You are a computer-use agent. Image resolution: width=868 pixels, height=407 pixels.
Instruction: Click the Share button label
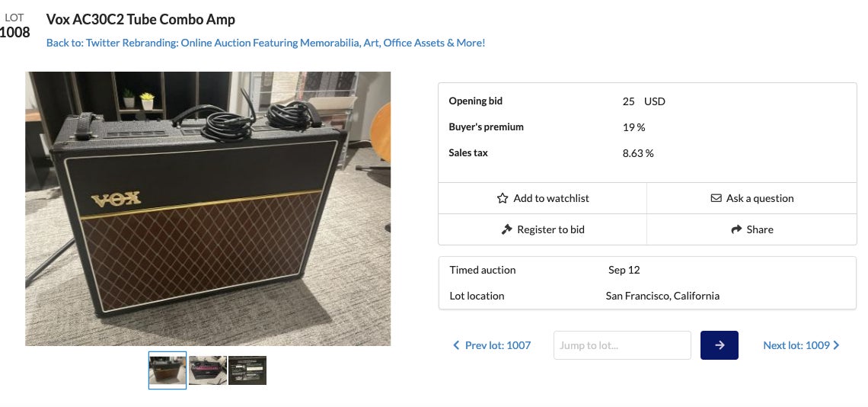(x=760, y=229)
